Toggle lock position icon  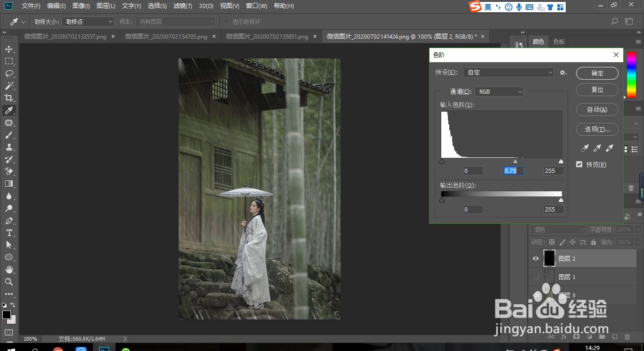pyautogui.click(x=572, y=242)
